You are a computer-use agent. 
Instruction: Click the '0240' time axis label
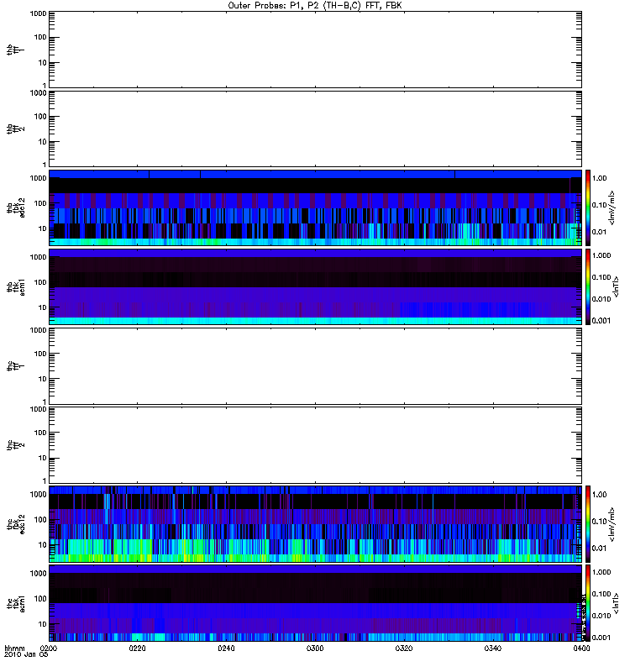coord(226,648)
